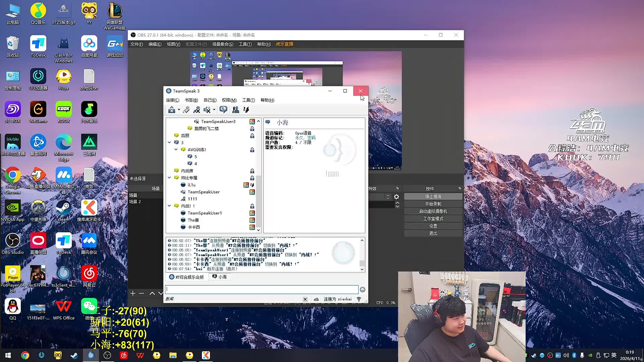Collapse the AVG训练! channel

point(176,149)
